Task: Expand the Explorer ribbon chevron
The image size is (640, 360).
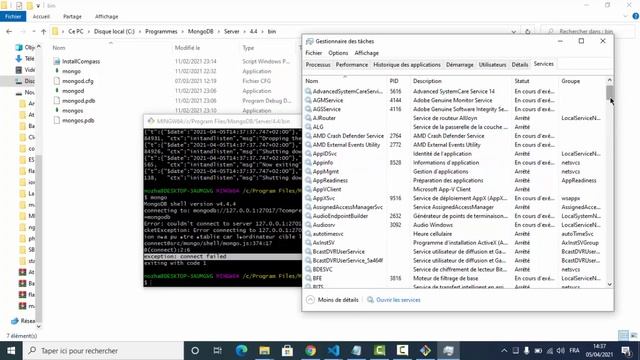Action: pyautogui.click(x=625, y=16)
